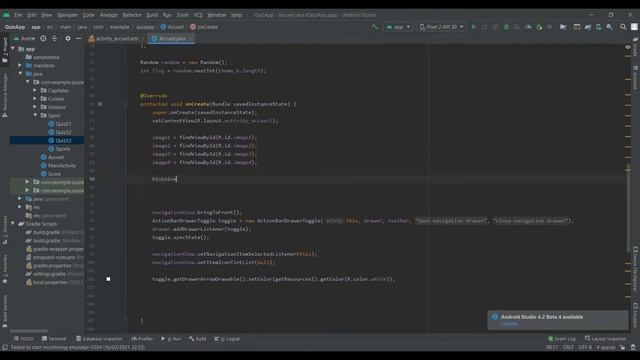Click the override gutter icon beside onCreate
Viewport: 640px width, 360px height.
(x=100, y=104)
